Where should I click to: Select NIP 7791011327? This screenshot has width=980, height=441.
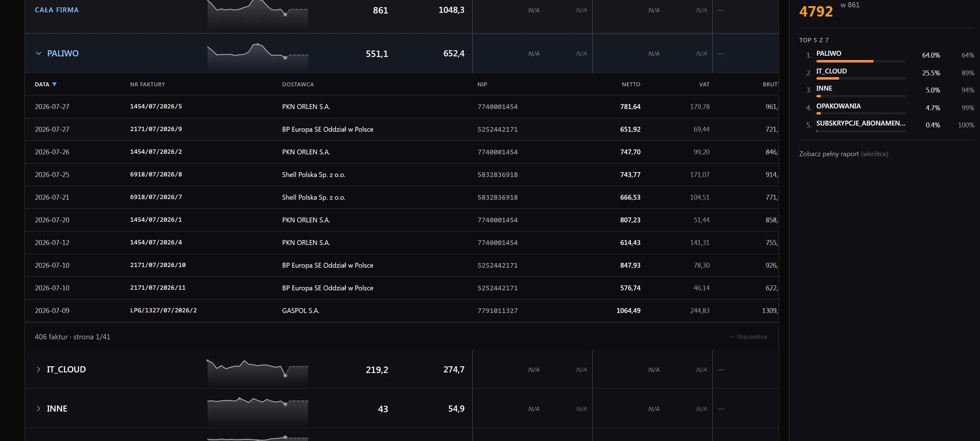point(497,311)
